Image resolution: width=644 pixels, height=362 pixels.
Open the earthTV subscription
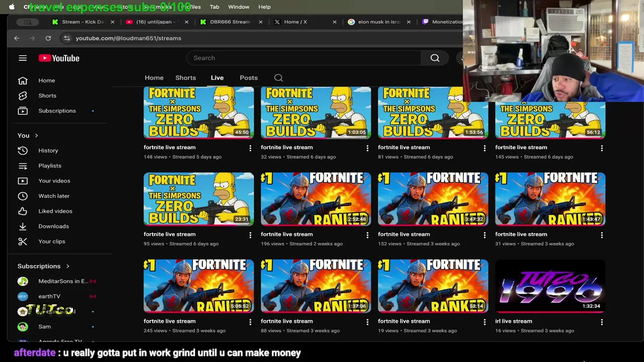[49, 296]
